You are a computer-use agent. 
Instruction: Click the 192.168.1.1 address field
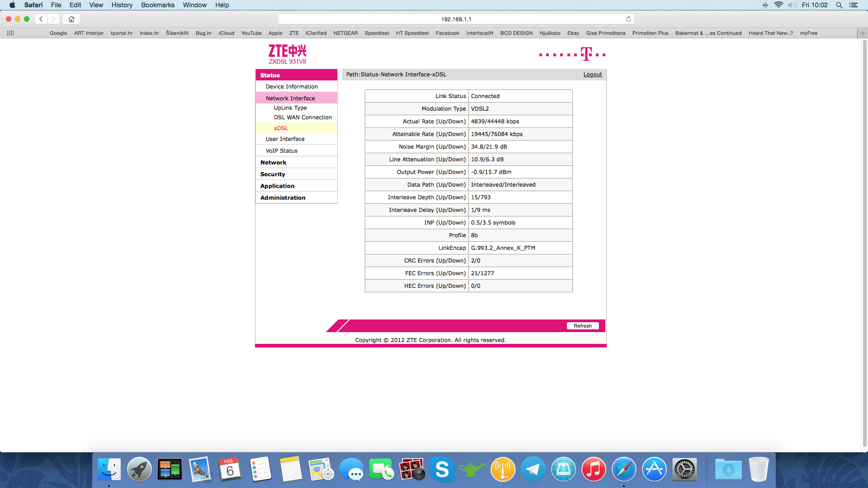[x=456, y=19]
